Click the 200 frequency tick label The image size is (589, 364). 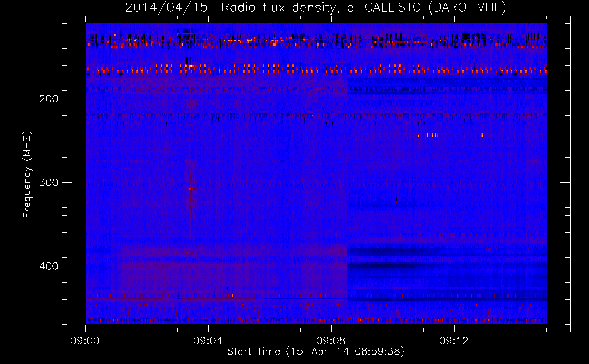(49, 99)
